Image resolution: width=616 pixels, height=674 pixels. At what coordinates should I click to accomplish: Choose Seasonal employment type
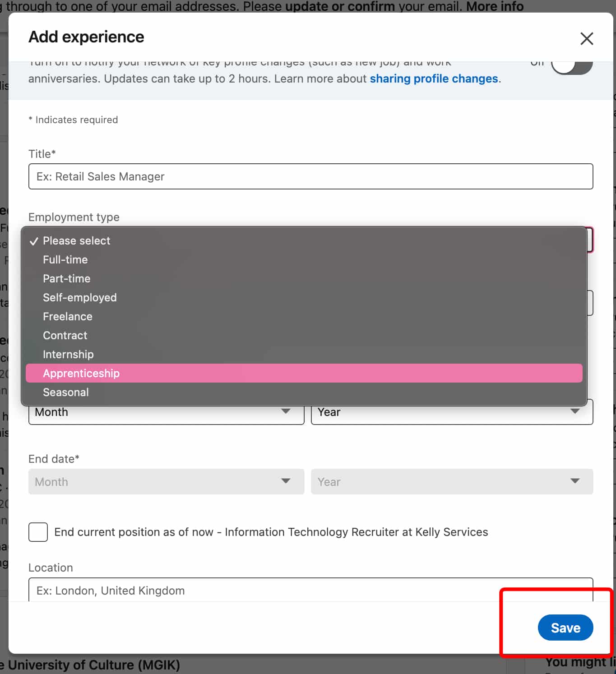tap(65, 392)
